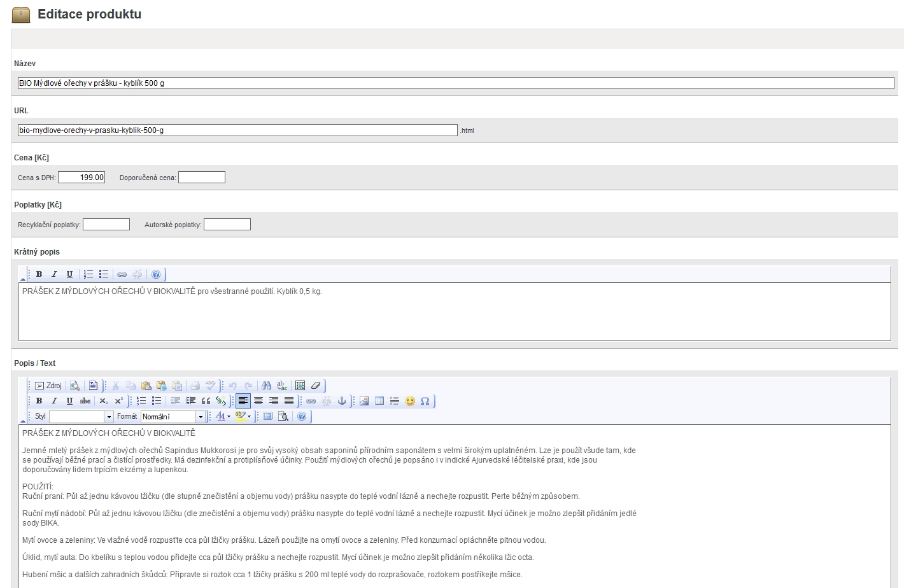This screenshot has width=904, height=588.
Task: Click the block quote icon
Action: (206, 401)
